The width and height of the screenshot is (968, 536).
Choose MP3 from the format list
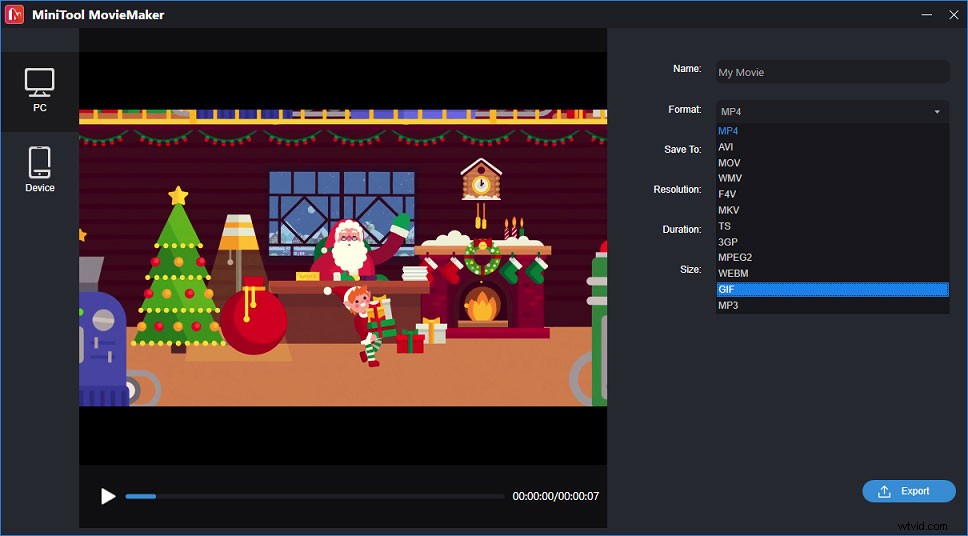tap(832, 305)
